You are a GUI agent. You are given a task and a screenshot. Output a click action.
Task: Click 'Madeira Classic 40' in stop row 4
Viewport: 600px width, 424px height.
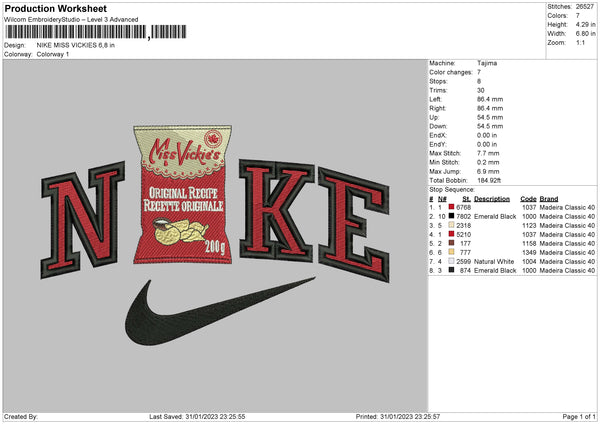(567, 235)
